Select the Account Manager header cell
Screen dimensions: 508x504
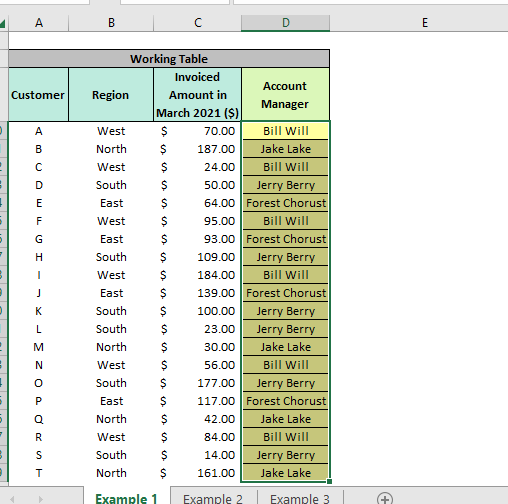[285, 95]
